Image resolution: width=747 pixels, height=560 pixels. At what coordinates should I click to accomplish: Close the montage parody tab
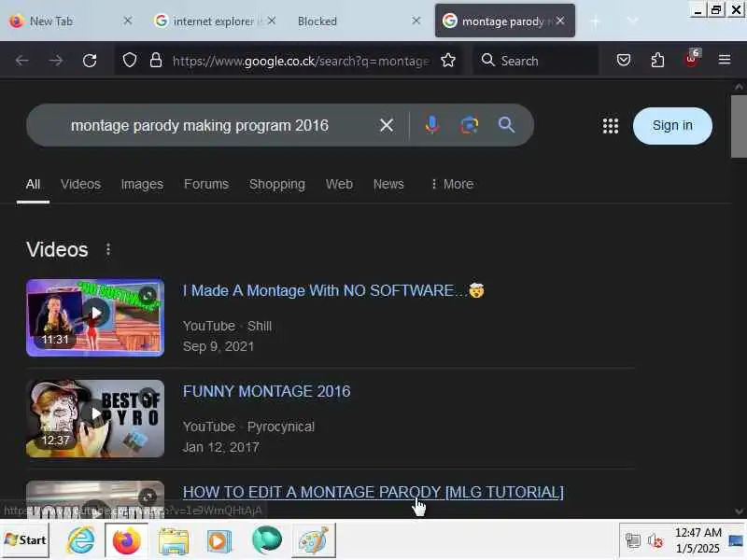[560, 21]
